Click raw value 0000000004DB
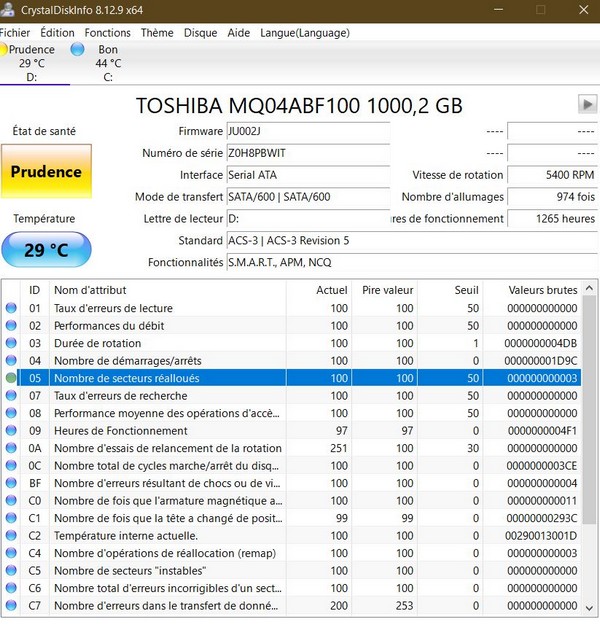 coord(541,343)
